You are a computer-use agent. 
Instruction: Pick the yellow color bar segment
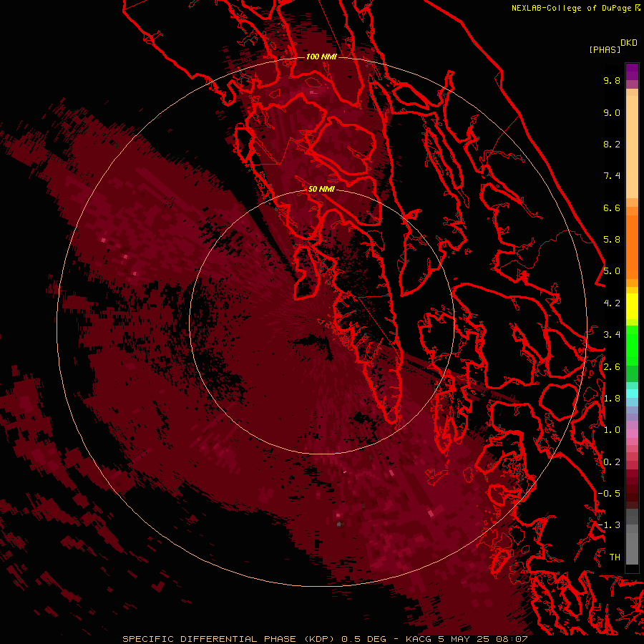[632, 306]
